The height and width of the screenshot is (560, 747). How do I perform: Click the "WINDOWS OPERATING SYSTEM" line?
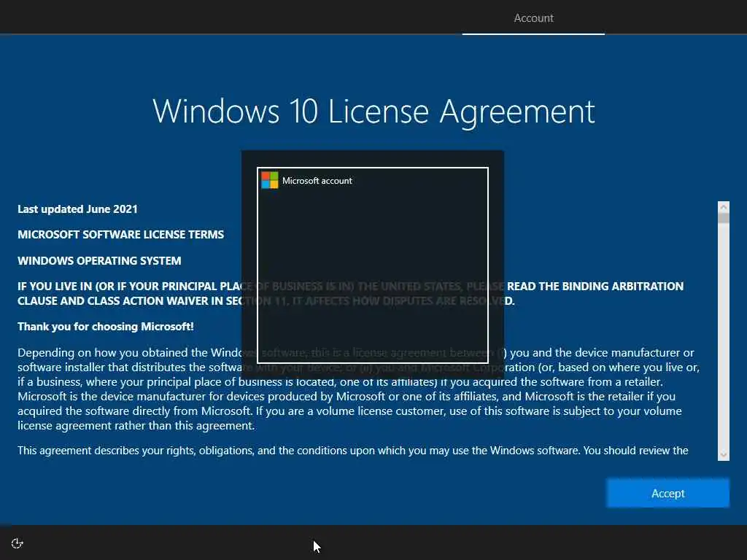coord(99,260)
